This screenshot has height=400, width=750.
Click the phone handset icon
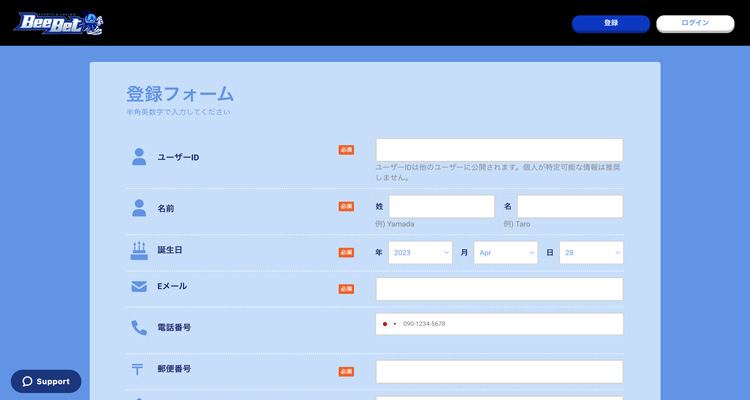point(139,328)
